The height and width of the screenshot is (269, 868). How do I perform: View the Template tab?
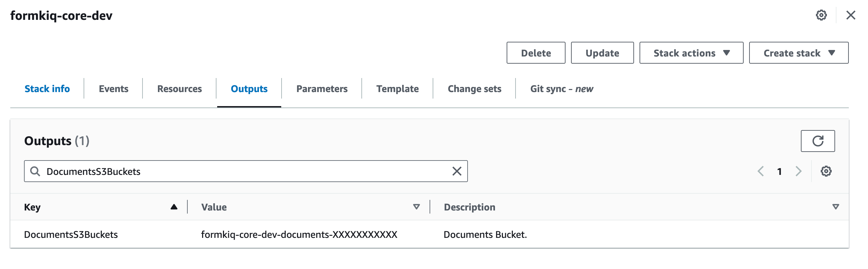(x=398, y=89)
